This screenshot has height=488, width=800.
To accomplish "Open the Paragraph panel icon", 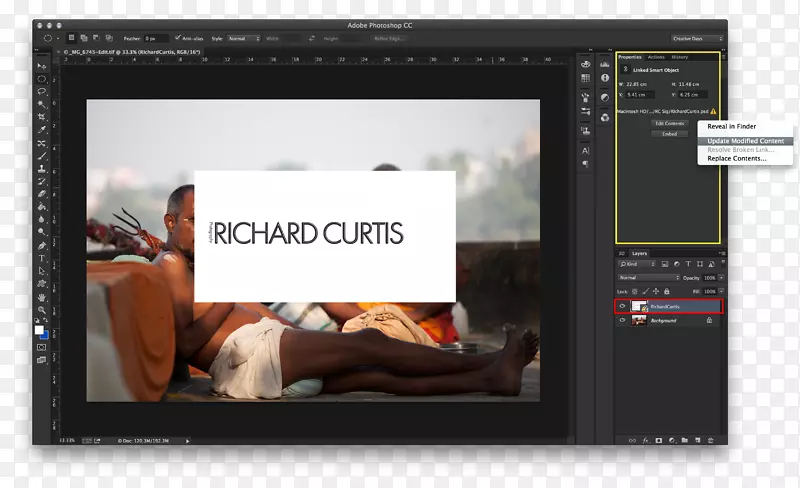I will [x=585, y=164].
